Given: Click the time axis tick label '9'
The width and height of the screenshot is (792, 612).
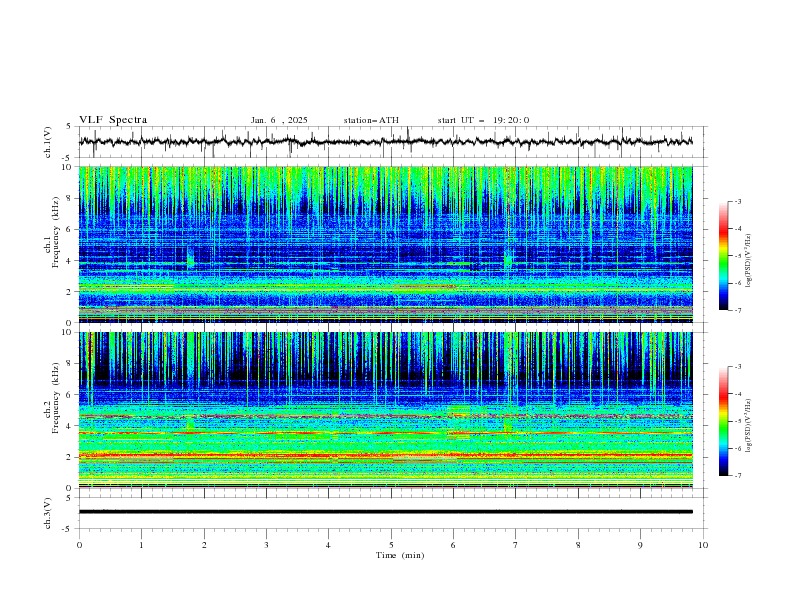Looking at the screenshot, I should 640,545.
